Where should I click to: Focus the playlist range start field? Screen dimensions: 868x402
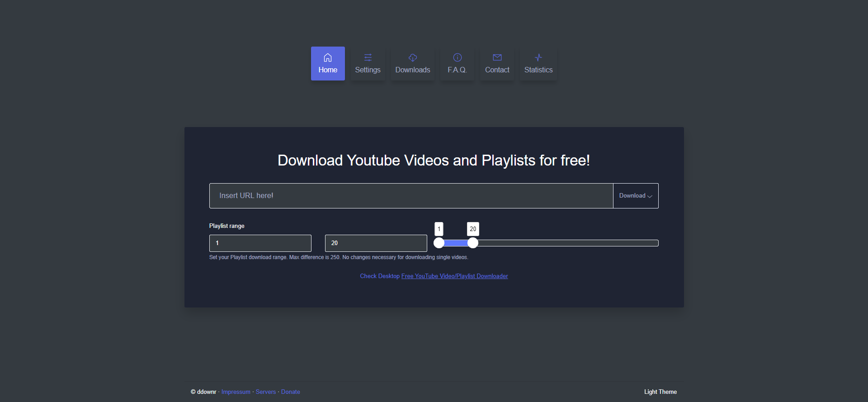tap(260, 243)
